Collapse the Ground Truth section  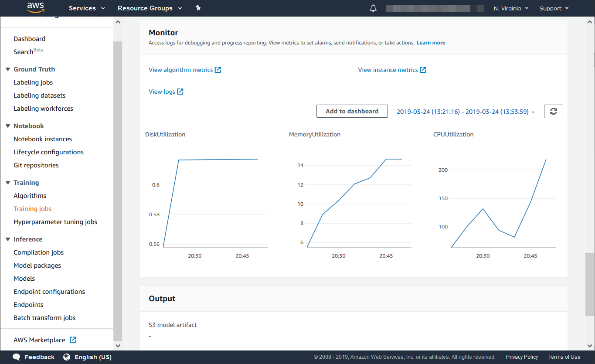(x=8, y=69)
